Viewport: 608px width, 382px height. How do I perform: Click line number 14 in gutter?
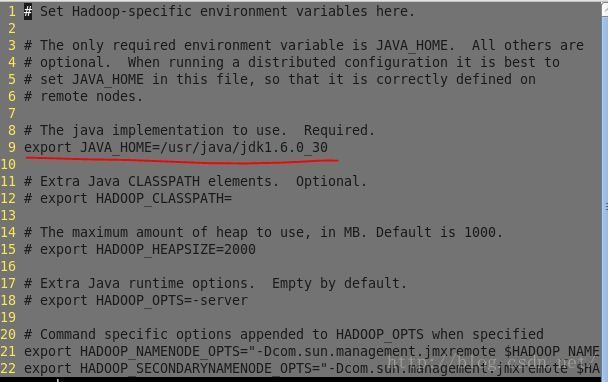tap(8, 232)
